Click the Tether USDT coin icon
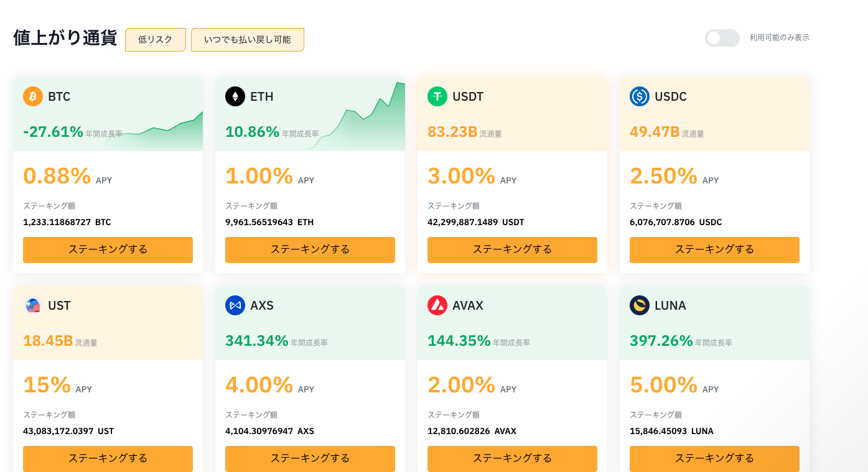This screenshot has width=868, height=472. (x=437, y=96)
